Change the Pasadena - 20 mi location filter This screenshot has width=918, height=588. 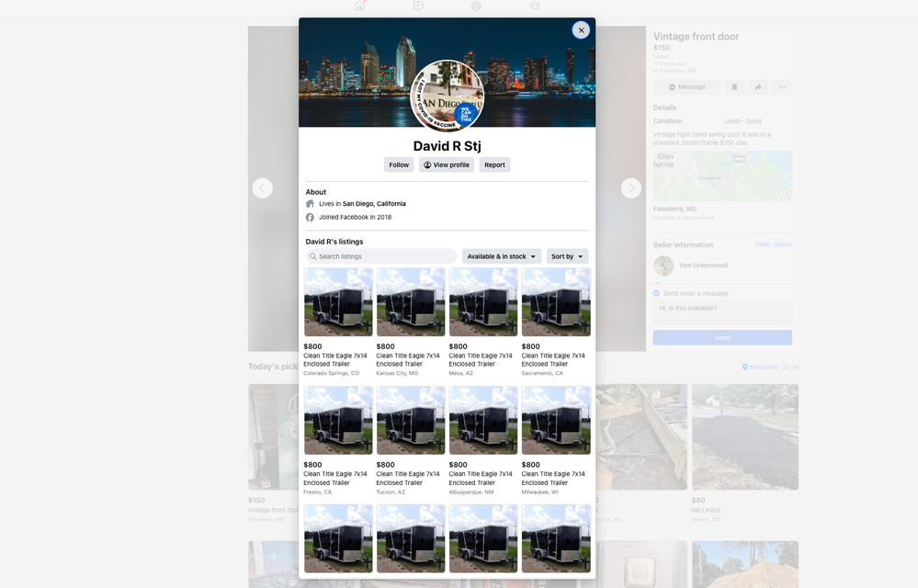tap(770, 367)
